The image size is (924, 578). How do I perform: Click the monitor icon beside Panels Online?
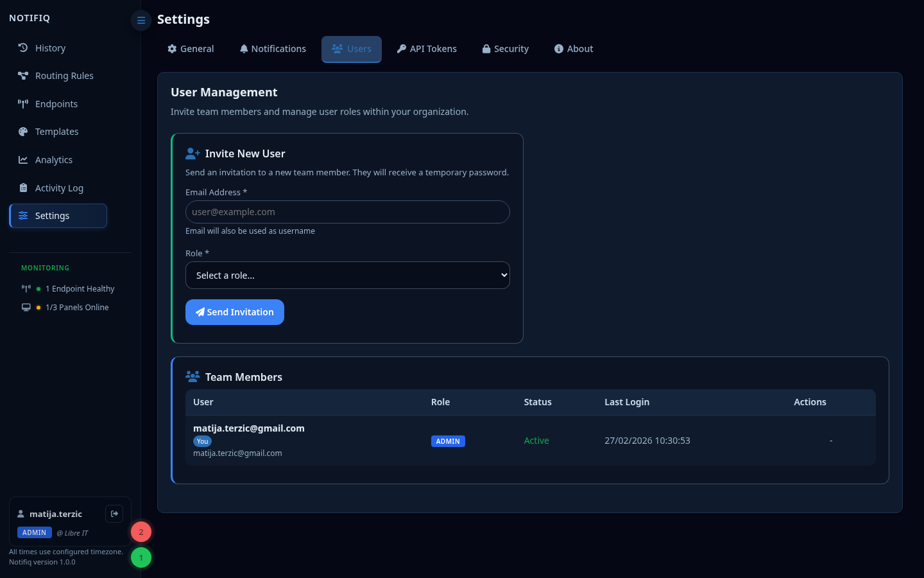pos(26,308)
